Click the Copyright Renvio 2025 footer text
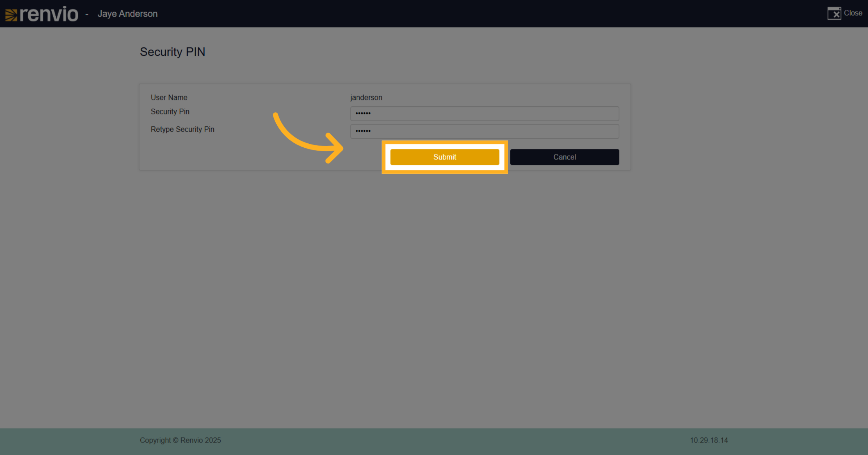 [x=180, y=440]
